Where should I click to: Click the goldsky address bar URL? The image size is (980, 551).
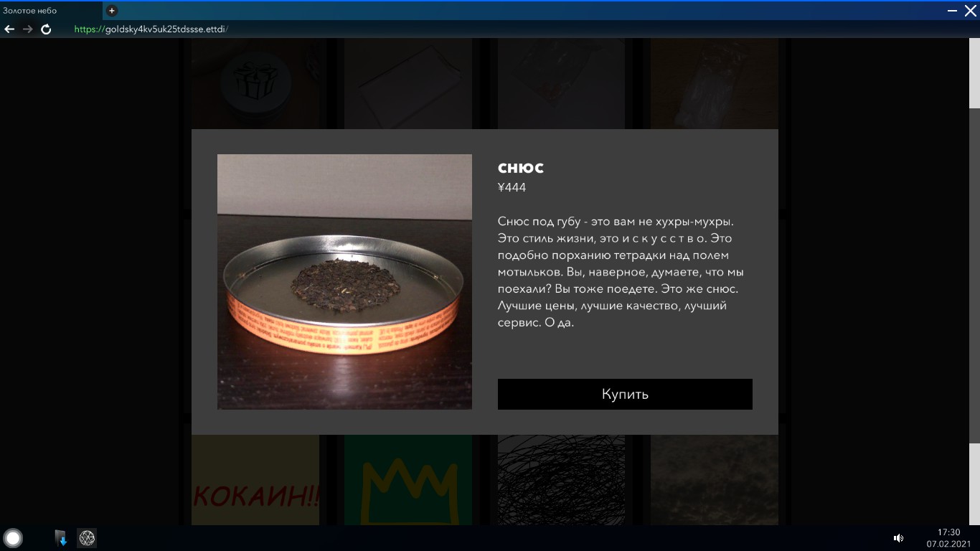coord(151,29)
